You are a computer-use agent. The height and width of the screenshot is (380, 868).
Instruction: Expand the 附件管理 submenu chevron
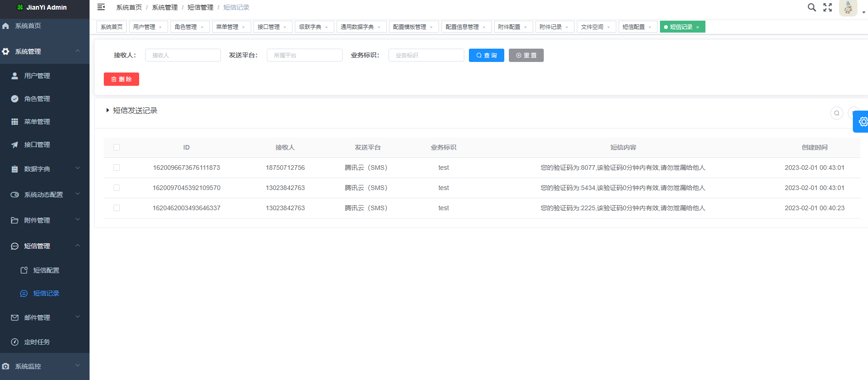(x=78, y=219)
